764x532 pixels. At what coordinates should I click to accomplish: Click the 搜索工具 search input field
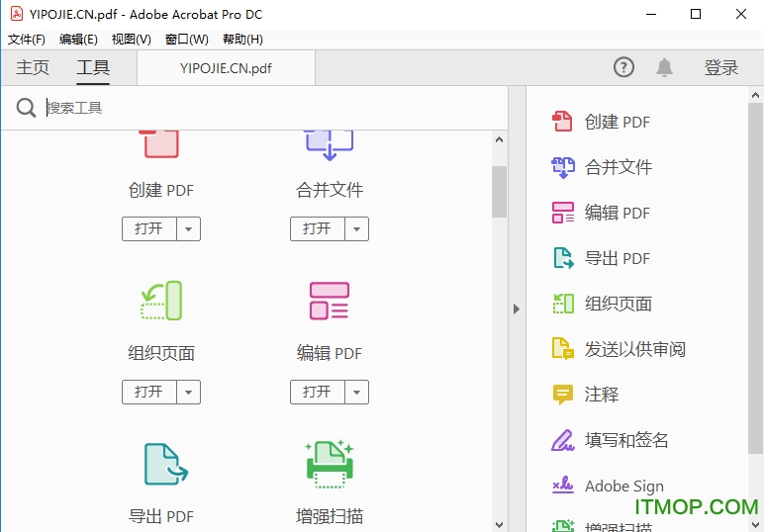tap(273, 108)
